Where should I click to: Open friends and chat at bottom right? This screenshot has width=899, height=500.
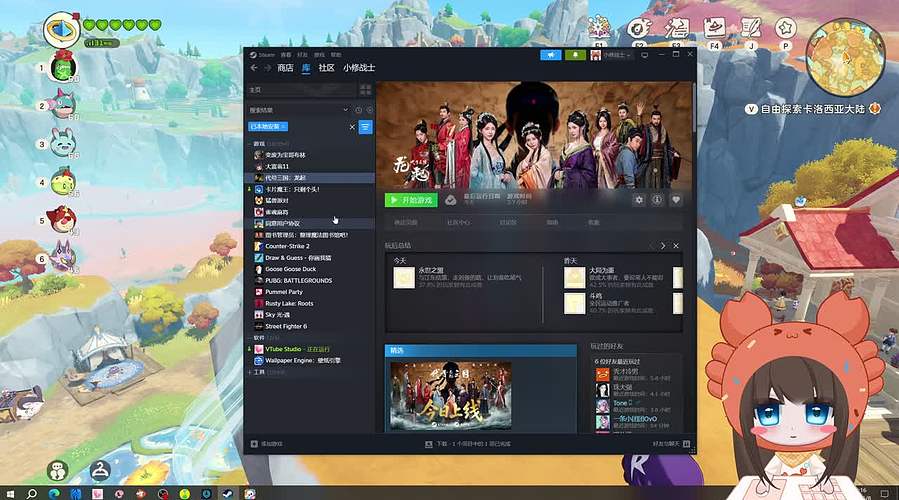671,444
